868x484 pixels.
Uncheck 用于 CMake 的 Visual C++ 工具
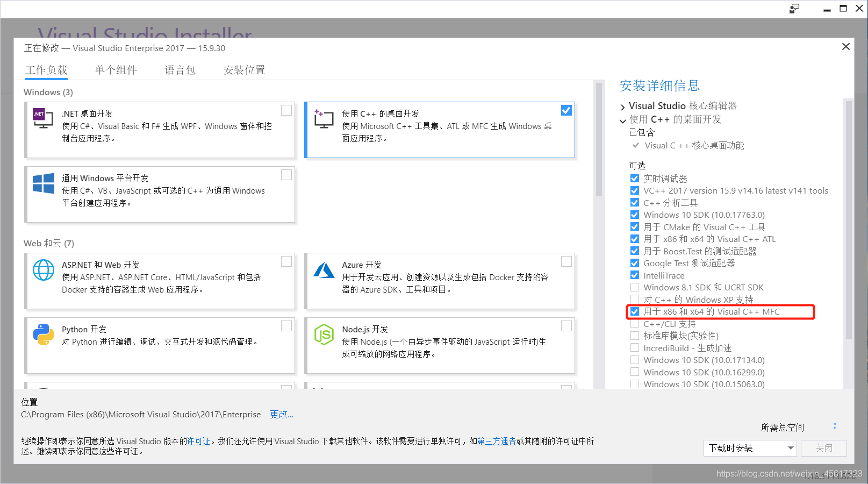(635, 226)
